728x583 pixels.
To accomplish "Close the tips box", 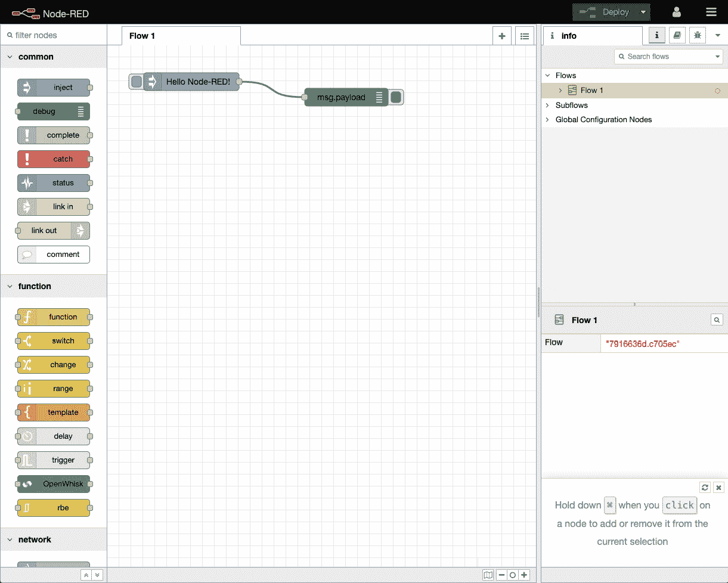I will pyautogui.click(x=718, y=488).
